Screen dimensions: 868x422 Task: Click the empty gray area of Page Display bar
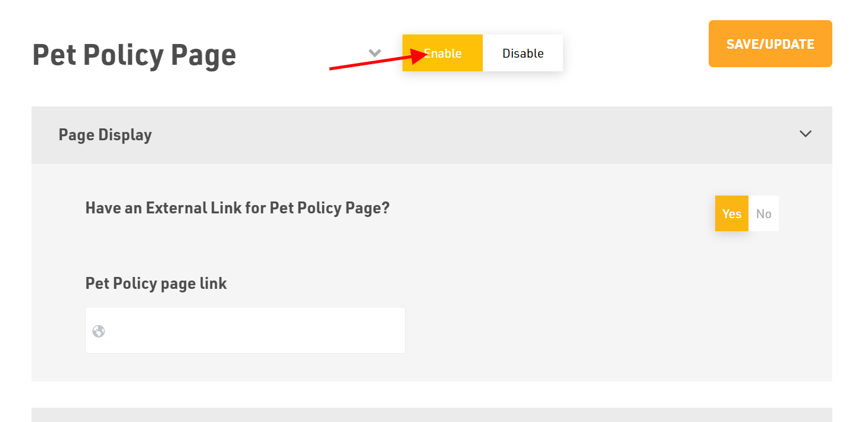pyautogui.click(x=476, y=135)
